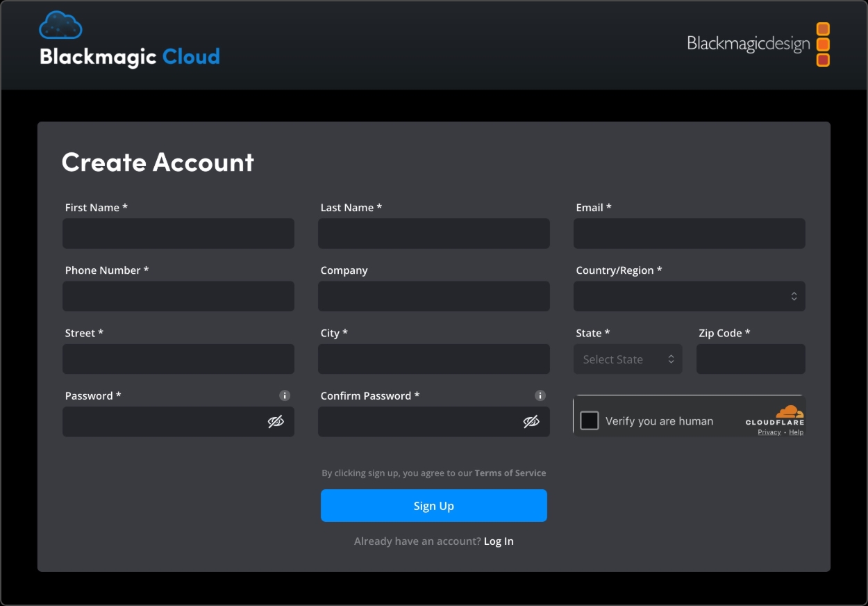The image size is (868, 606).
Task: Click the "Already have an account?" text
Action: pyautogui.click(x=417, y=541)
